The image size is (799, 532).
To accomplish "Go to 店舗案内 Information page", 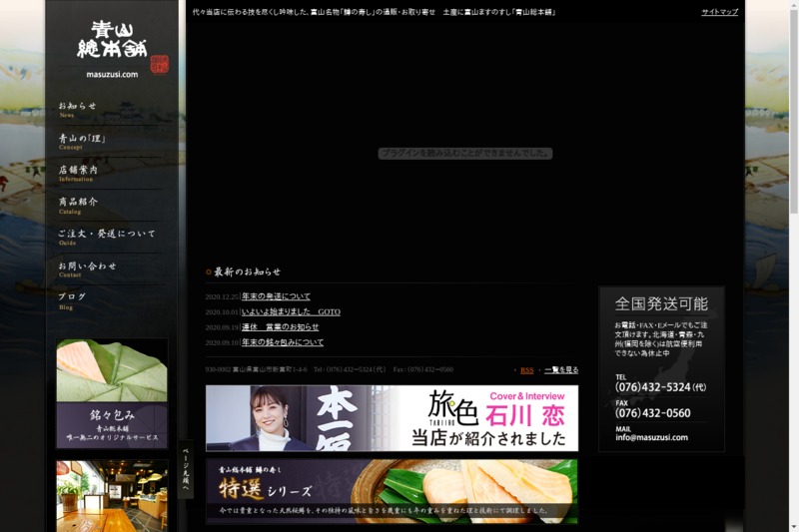I will pyautogui.click(x=79, y=173).
